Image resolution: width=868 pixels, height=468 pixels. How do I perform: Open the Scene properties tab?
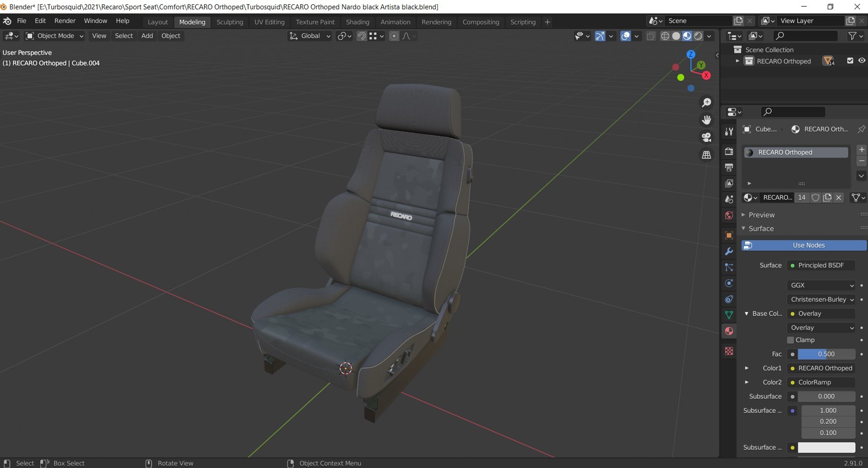pyautogui.click(x=729, y=199)
